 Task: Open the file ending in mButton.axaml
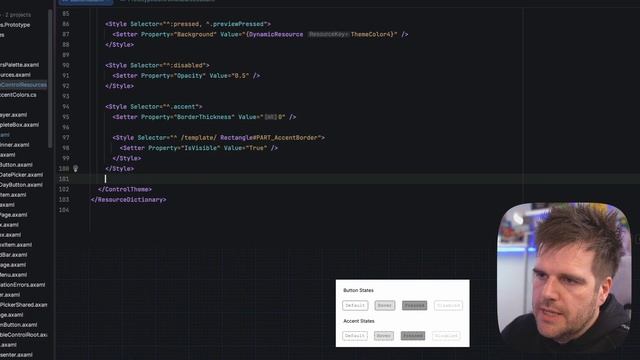(19, 325)
